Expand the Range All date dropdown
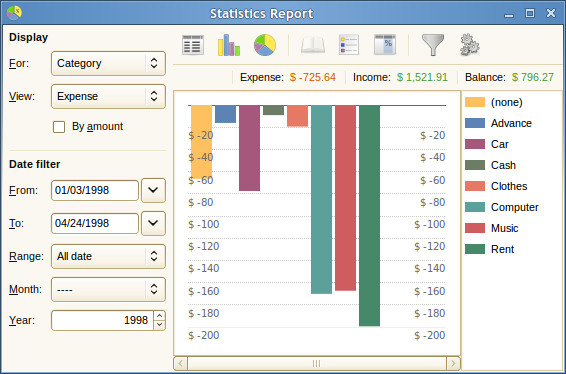The width and height of the screenshot is (566, 374). pyautogui.click(x=108, y=256)
